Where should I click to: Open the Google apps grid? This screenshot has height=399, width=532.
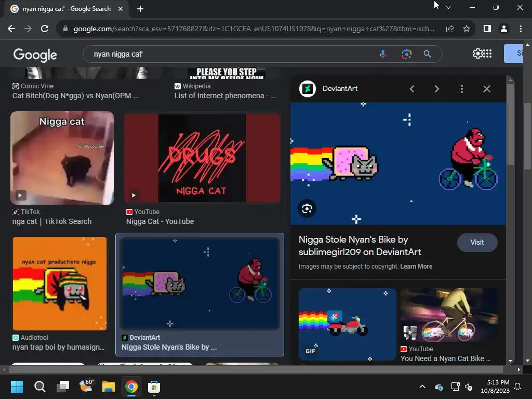click(x=487, y=54)
